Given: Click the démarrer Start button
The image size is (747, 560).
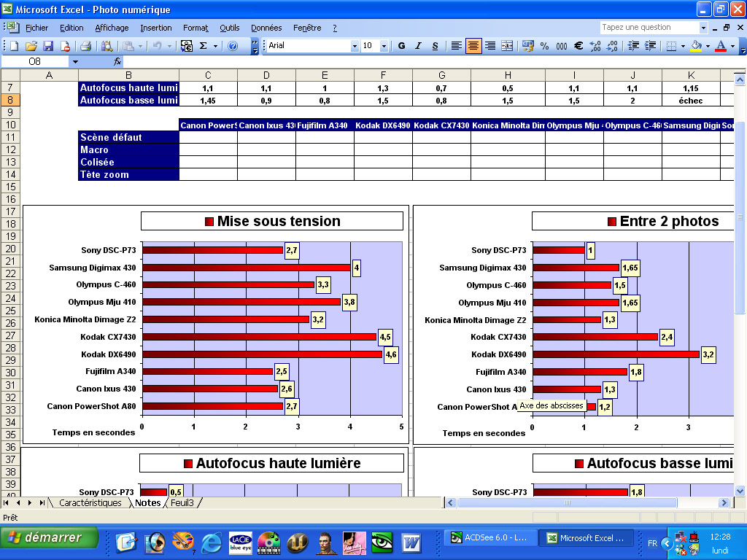Looking at the screenshot, I should point(49,537).
